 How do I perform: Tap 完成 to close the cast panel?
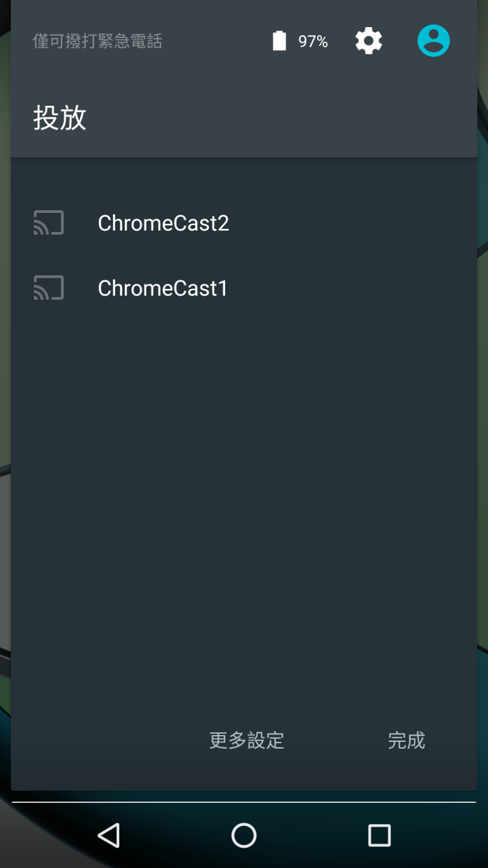(x=407, y=741)
